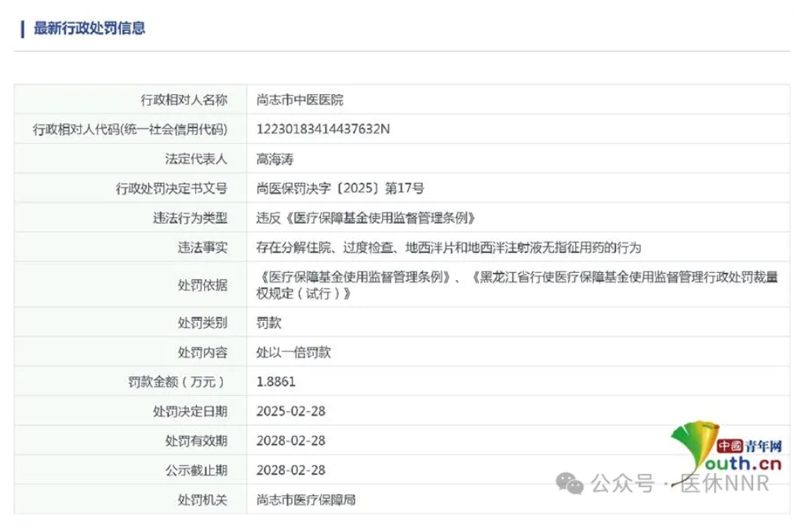812x528 pixels.
Task: Select the 公示截止期 label
Action: (196, 471)
